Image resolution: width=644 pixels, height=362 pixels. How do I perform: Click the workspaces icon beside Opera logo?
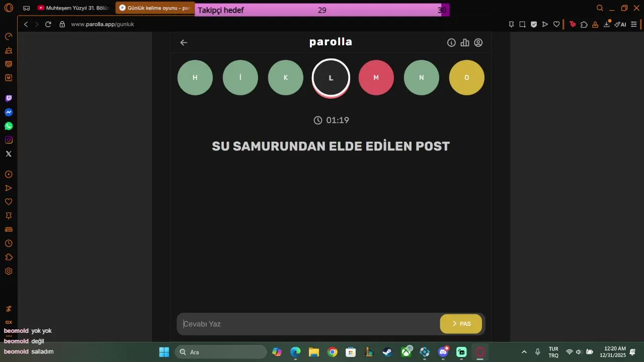[26, 8]
